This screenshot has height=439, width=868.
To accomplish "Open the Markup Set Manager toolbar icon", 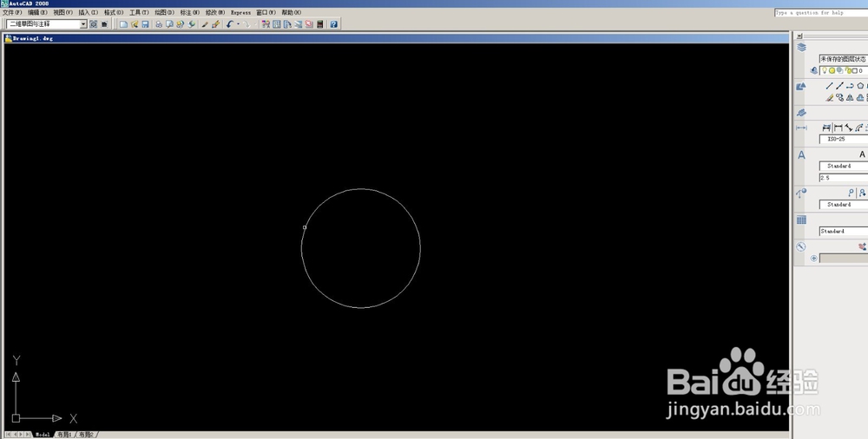I will 309,24.
